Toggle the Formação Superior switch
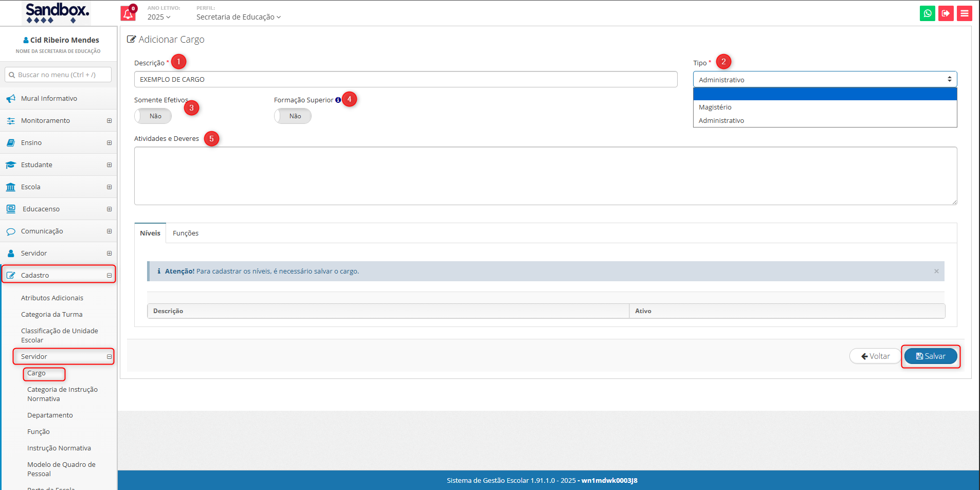 point(293,116)
